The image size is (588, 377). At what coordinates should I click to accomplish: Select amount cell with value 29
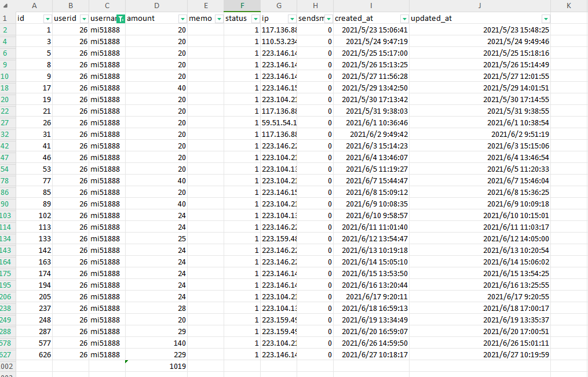pyautogui.click(x=156, y=332)
